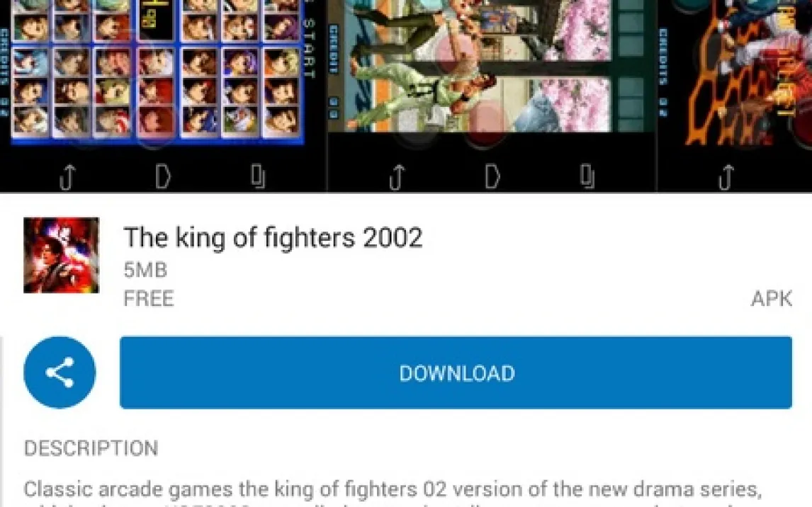The width and height of the screenshot is (812, 507).
Task: Click the Classic arcade games description text
Action: tap(393, 489)
